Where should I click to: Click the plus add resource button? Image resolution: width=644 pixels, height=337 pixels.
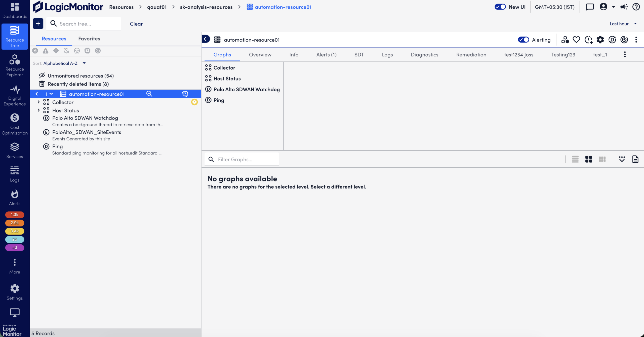[38, 24]
